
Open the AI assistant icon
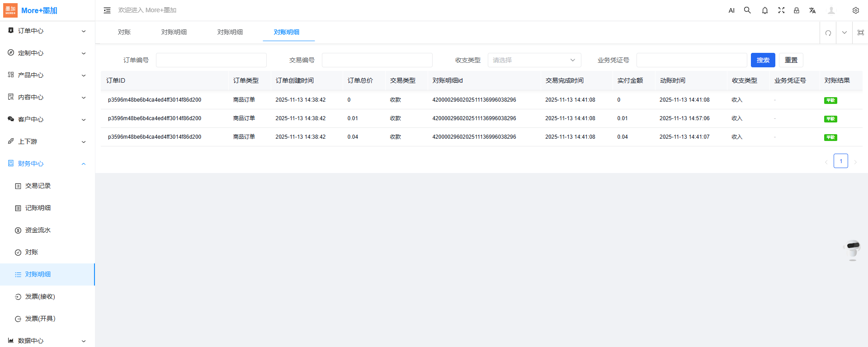point(731,10)
